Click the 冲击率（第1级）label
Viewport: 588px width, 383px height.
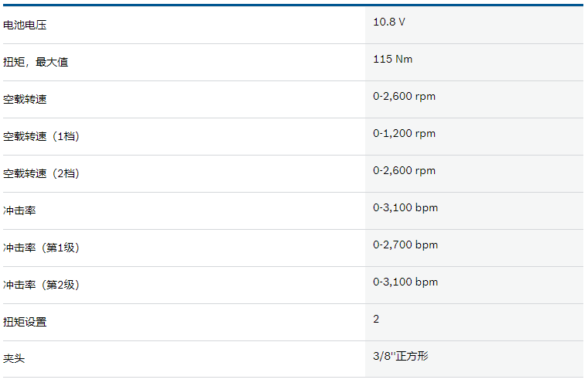pyautogui.click(x=41, y=248)
